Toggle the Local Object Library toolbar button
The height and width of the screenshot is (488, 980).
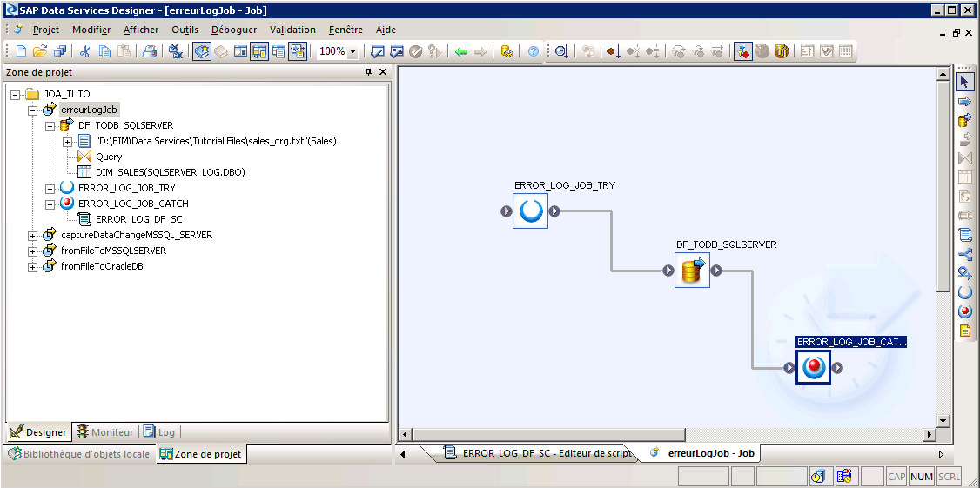(x=201, y=51)
